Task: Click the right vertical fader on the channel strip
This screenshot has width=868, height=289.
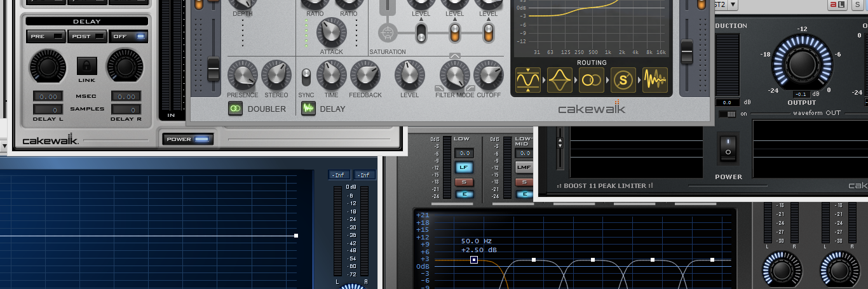Action: point(687,51)
